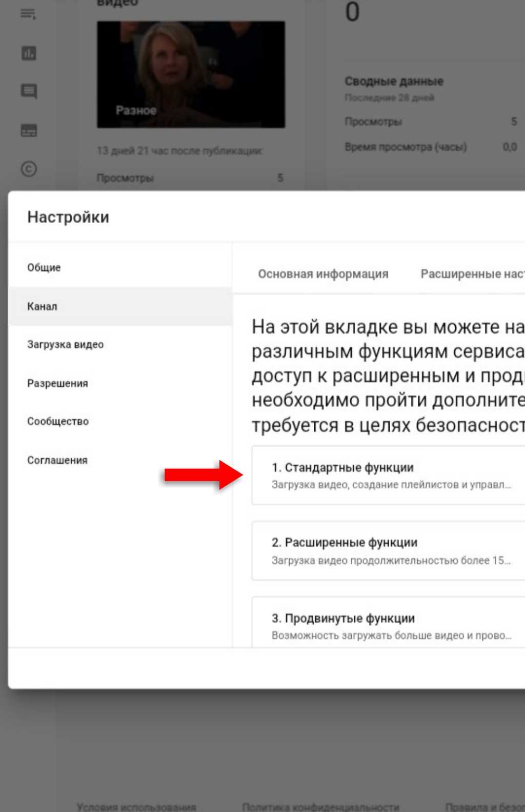Open the Subtitles icon in sidebar

(29, 131)
